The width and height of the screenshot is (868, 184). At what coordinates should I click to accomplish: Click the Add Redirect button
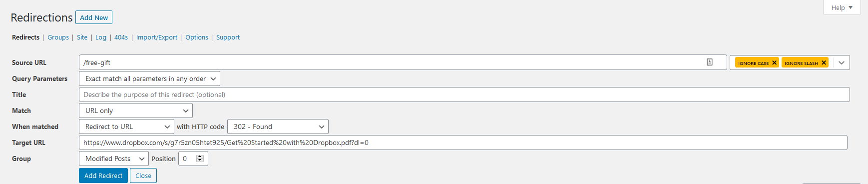tap(103, 175)
